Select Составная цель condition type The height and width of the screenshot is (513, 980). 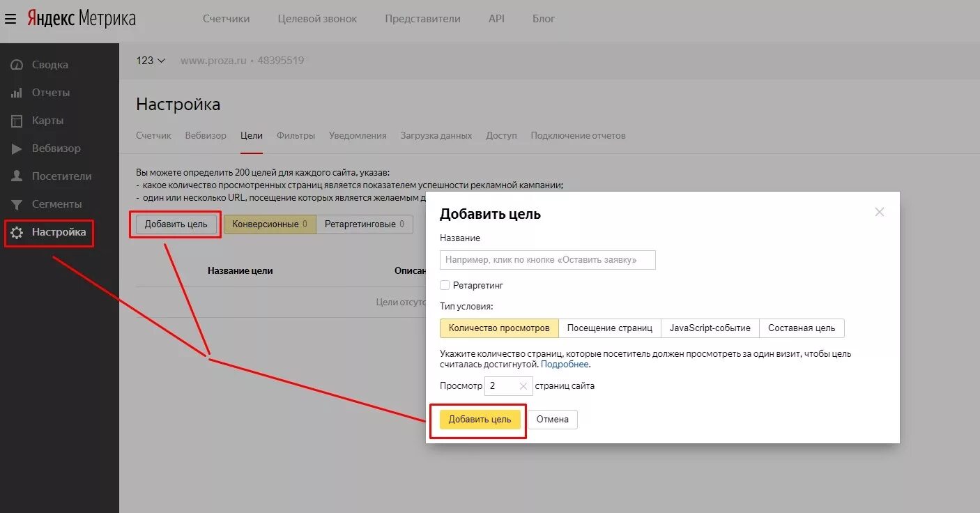click(x=802, y=328)
